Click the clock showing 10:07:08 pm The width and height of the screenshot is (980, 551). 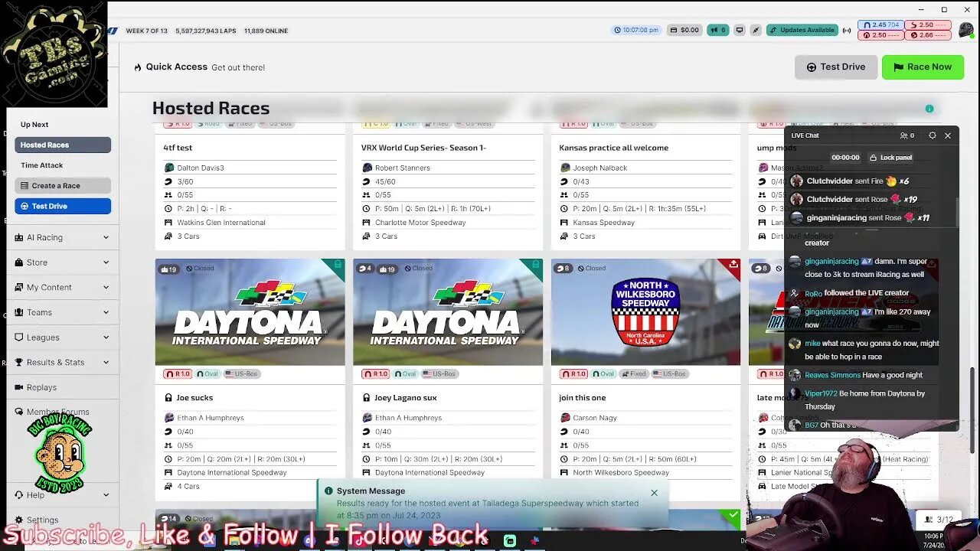[635, 30]
